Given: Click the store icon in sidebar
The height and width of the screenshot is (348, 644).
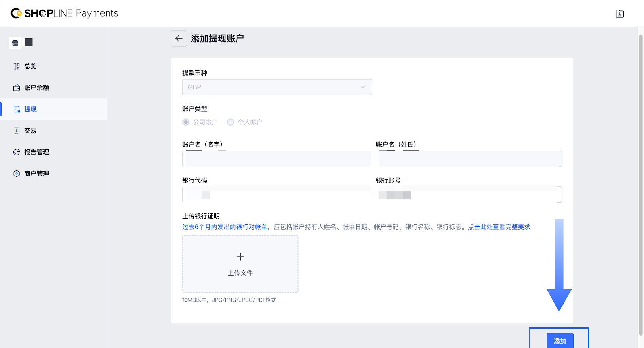Looking at the screenshot, I should 15,43.
